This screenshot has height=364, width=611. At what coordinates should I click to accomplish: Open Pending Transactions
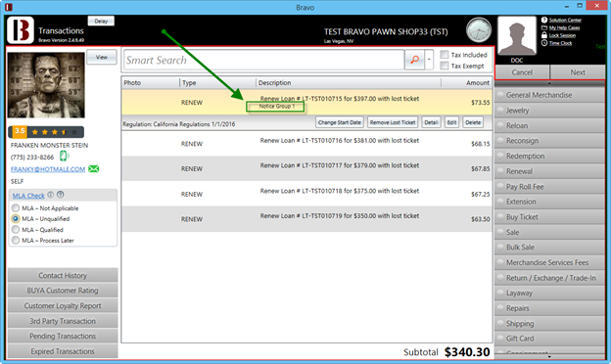click(63, 336)
